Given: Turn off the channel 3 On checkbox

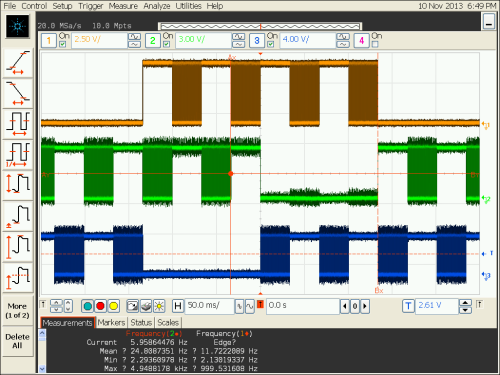Looking at the screenshot, I should [270, 44].
